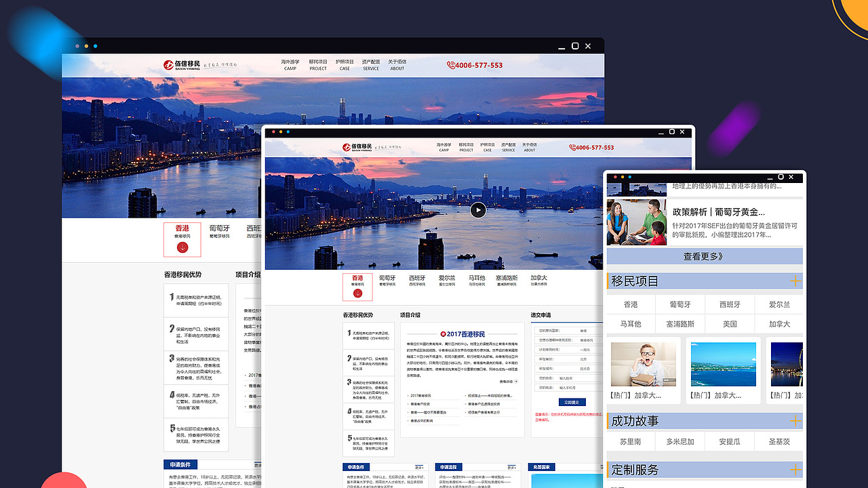Click 苏里南 in mobile 成功故事 row
Screen dimensions: 868x488
point(631,441)
